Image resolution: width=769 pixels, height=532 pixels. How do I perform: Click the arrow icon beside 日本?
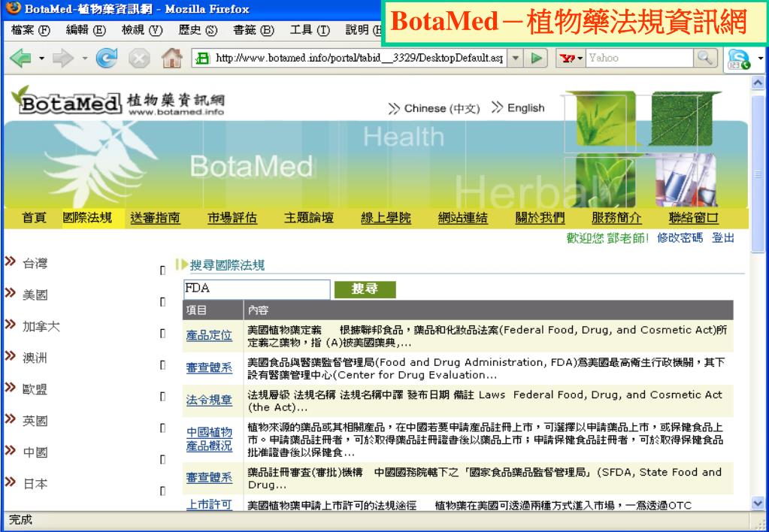click(11, 482)
